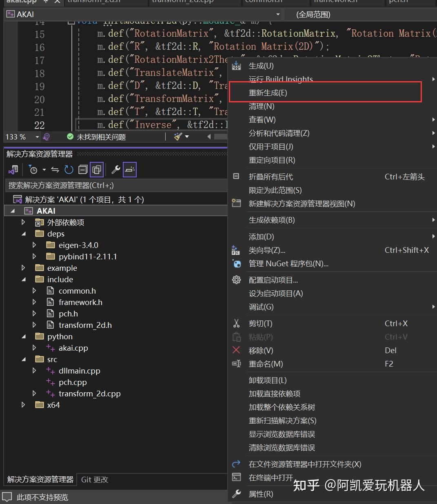Sync Solution Explorer with active document
Viewport: 437px width, 504px height.
point(55,169)
